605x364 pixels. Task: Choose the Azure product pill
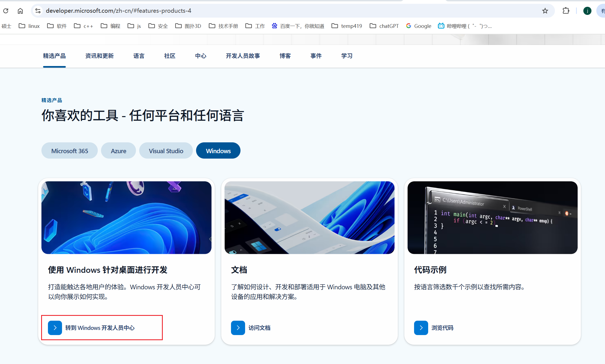coord(118,151)
